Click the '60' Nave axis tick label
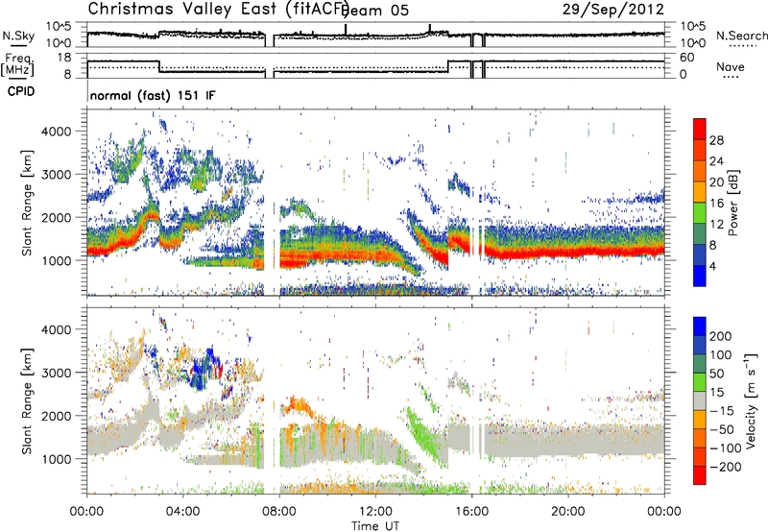The width and height of the screenshot is (768, 532). 686,58
